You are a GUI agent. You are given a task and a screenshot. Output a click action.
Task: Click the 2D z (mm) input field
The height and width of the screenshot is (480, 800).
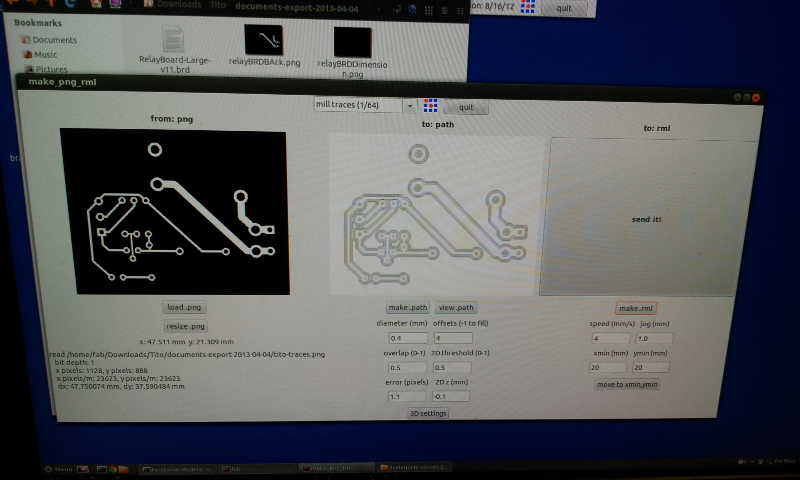pyautogui.click(x=449, y=396)
